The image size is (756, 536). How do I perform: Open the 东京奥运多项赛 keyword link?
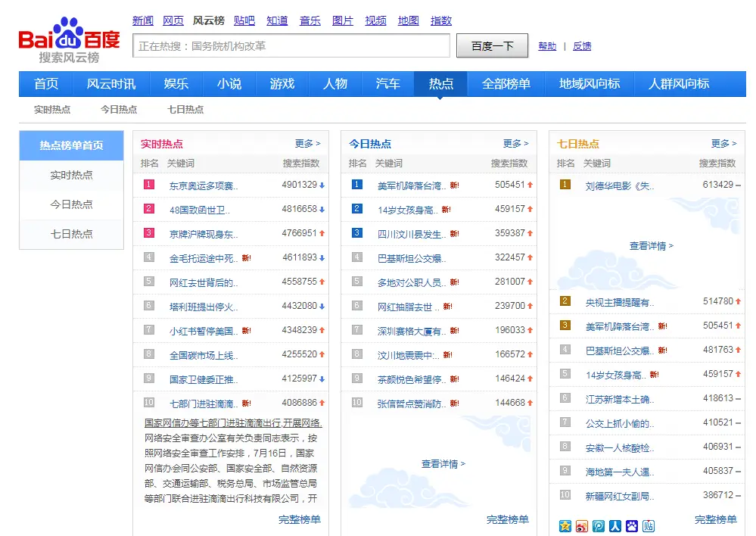pos(203,185)
